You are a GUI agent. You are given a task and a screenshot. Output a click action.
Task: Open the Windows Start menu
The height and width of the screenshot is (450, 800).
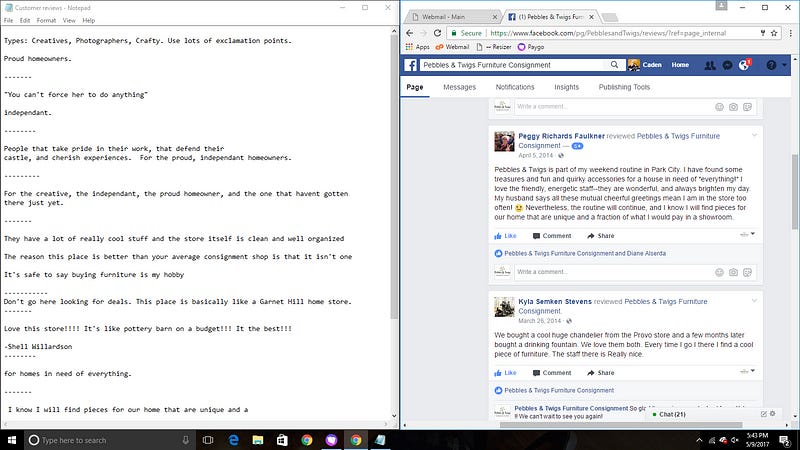coord(12,440)
